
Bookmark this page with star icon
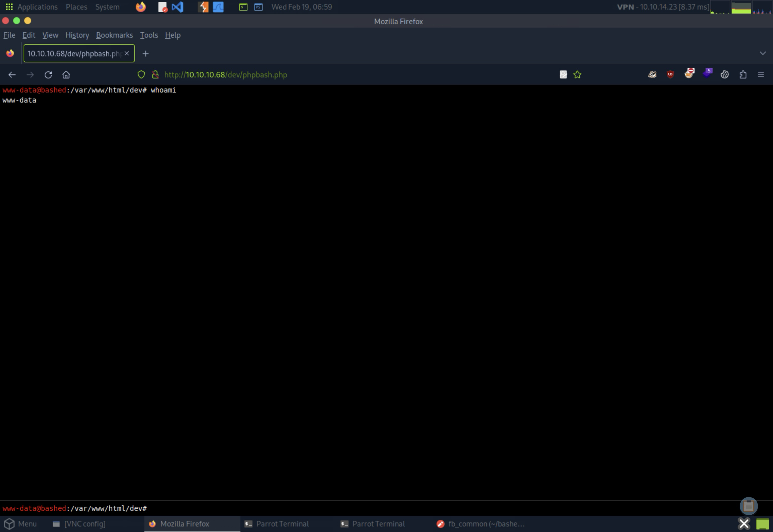coord(577,75)
